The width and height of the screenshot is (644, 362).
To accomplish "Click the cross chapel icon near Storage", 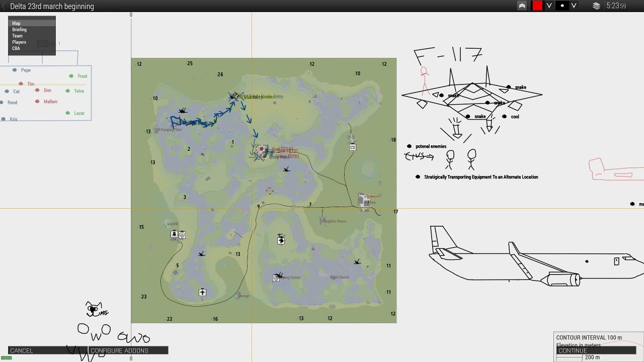I will tap(202, 292).
